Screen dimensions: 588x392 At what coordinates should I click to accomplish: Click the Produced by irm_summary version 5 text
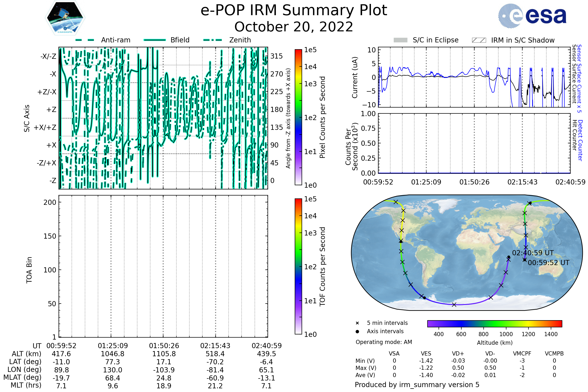[417, 385]
